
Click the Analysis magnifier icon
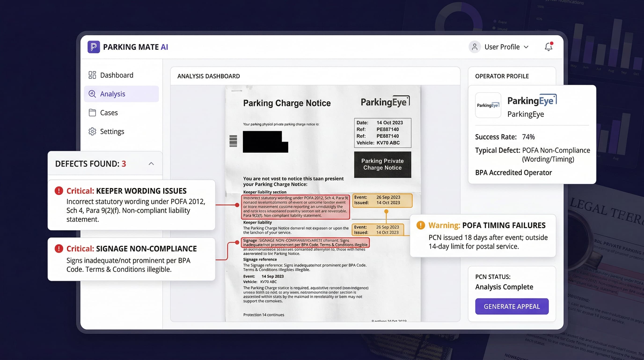(x=92, y=94)
